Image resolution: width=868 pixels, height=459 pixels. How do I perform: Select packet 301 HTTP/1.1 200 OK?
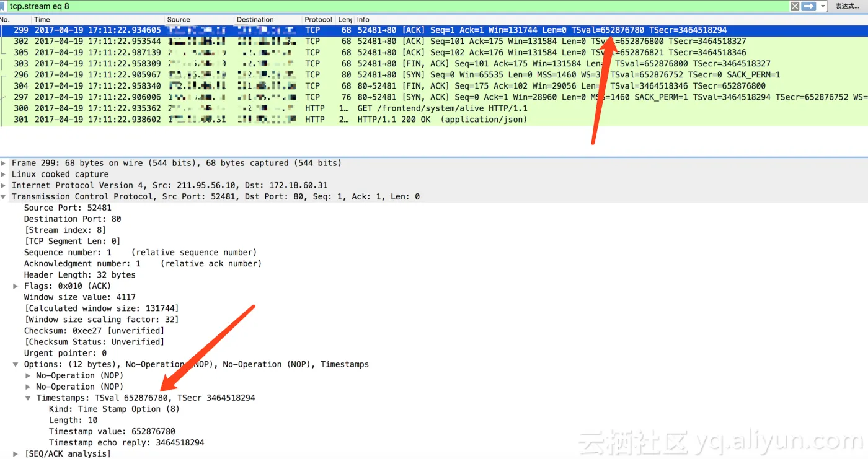click(434, 119)
